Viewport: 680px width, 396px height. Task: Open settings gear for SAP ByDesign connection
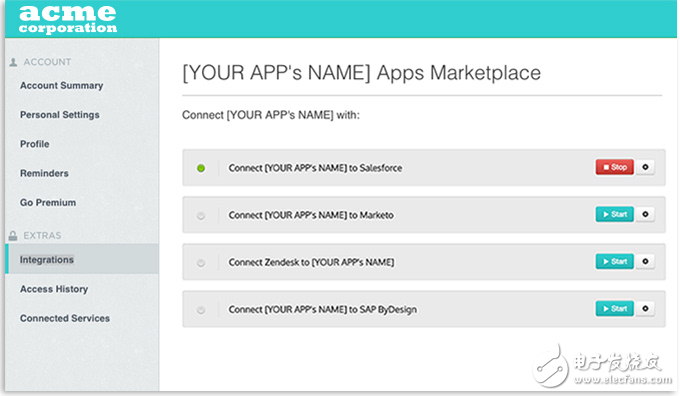[645, 309]
